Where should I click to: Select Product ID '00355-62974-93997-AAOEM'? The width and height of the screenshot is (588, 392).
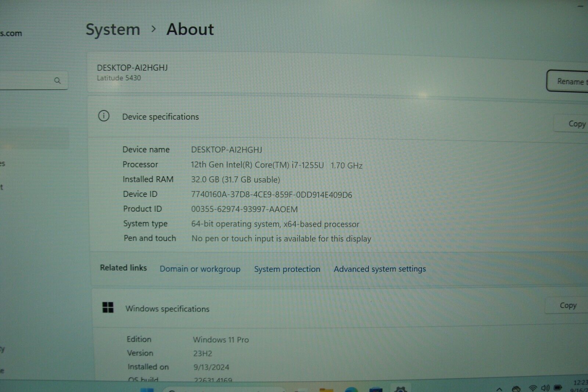pyautogui.click(x=244, y=209)
